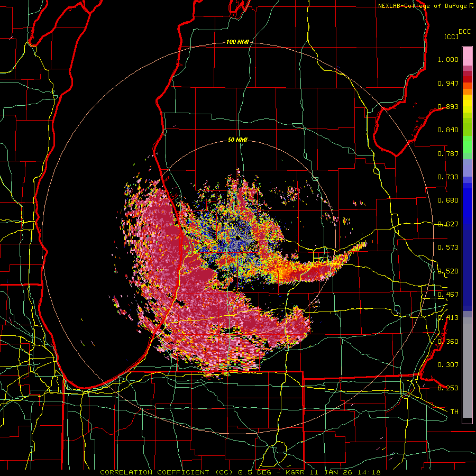Click the 1.000 value on the color scale
Screen dimensions: 476x476
448,59
